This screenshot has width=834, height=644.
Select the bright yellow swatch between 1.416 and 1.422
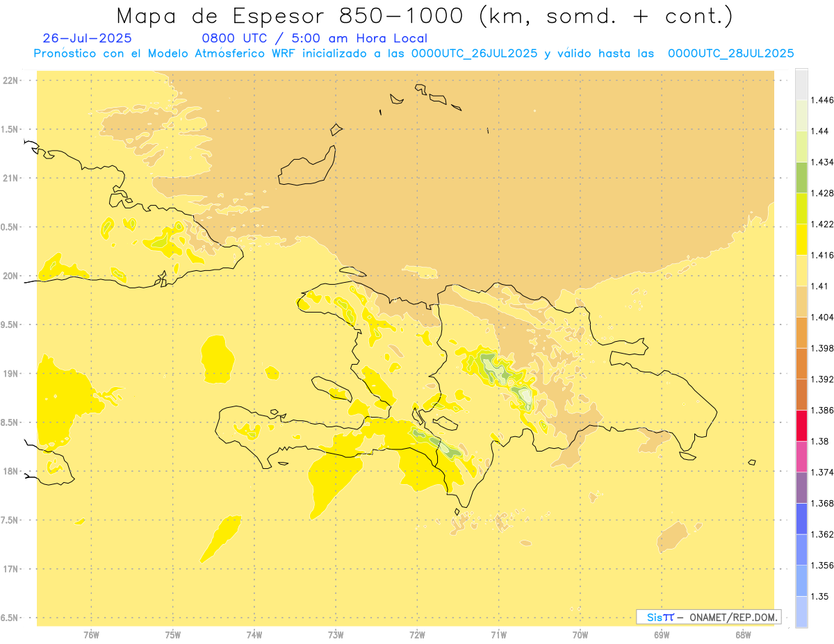point(801,240)
